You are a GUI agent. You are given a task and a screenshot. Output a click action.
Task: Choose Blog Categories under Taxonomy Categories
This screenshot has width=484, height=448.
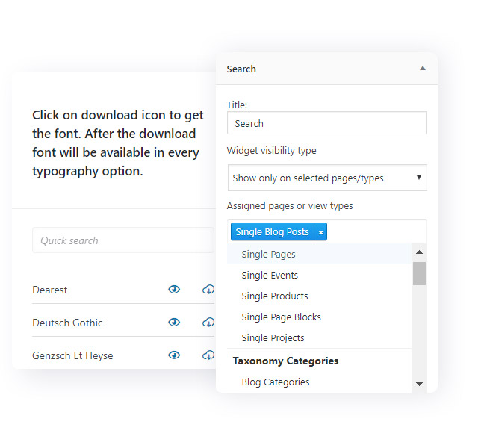point(275,382)
